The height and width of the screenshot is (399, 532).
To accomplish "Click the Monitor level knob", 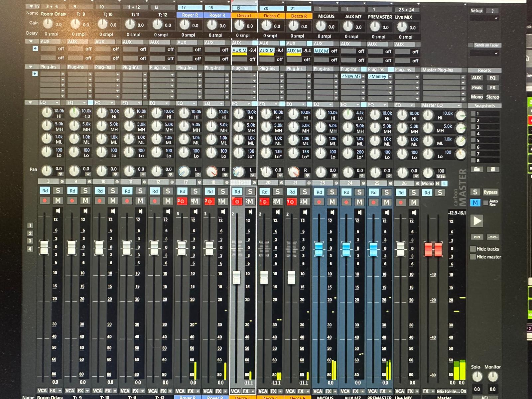I will click(492, 377).
